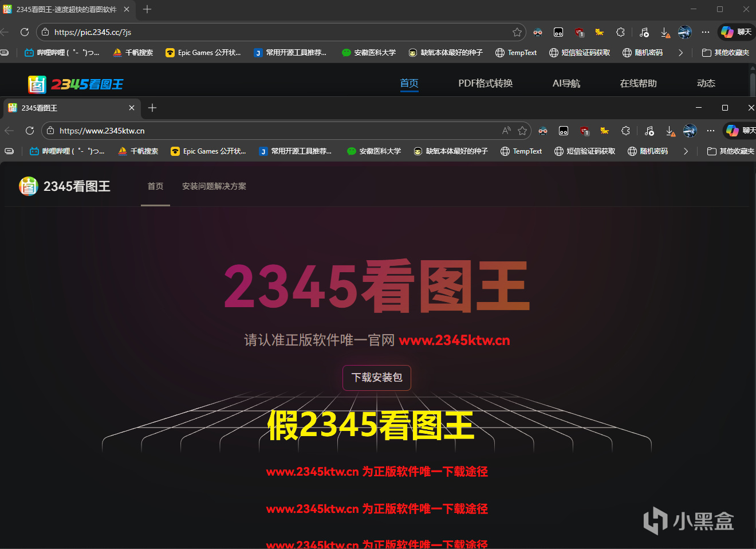
Task: Focus the address bar showing https://pic.2345.cc/?js
Action: [281, 32]
